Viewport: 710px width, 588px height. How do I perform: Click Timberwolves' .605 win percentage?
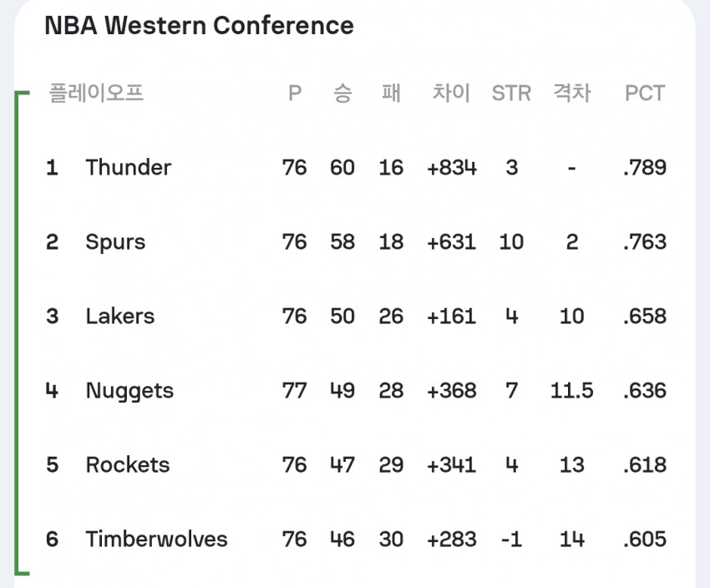645,540
